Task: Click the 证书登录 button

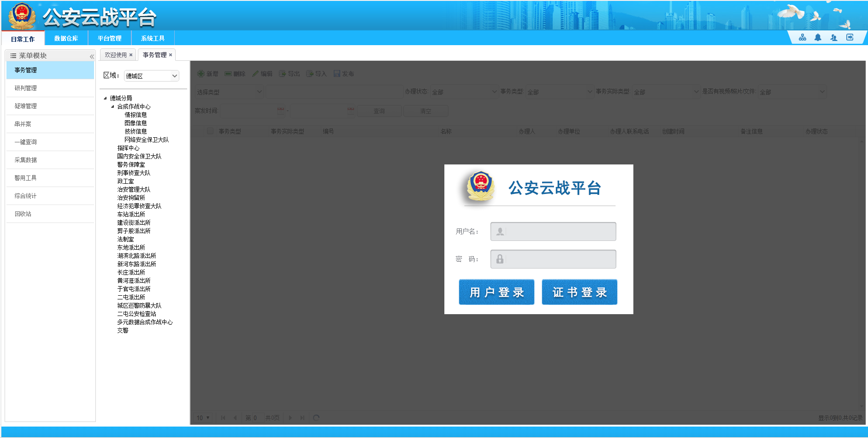Action: coord(579,292)
